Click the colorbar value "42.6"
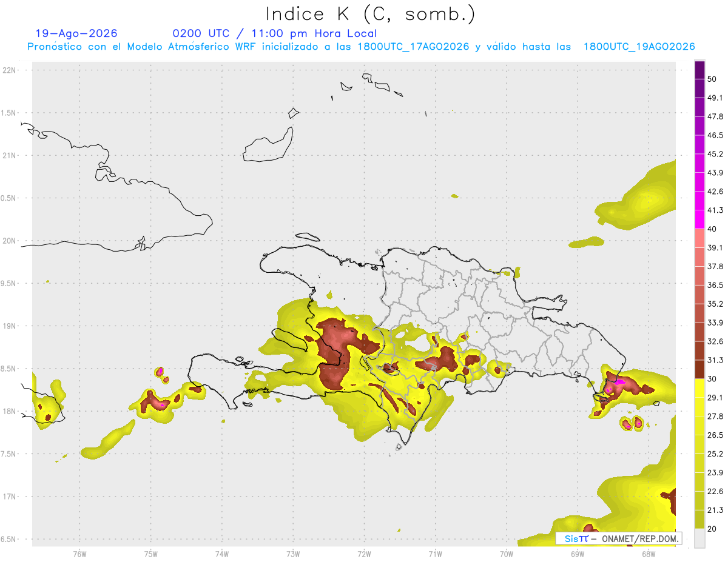This screenshot has width=728, height=562. 715,192
